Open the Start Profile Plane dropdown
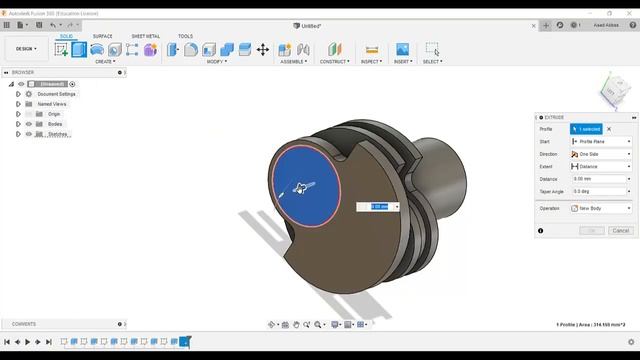640x360 pixels. [601, 142]
